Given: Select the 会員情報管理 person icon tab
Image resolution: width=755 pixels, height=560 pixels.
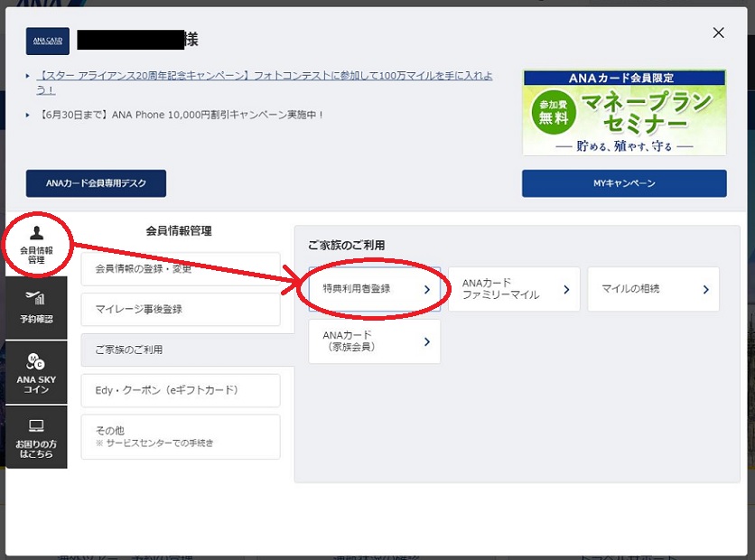Looking at the screenshot, I should click(x=37, y=245).
